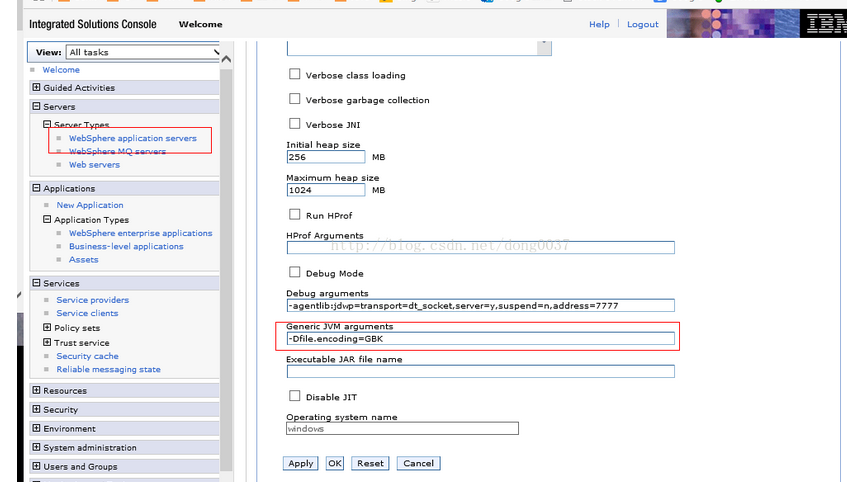847x482 pixels.
Task: Focus the HProf Arguments field
Action: (x=481, y=247)
